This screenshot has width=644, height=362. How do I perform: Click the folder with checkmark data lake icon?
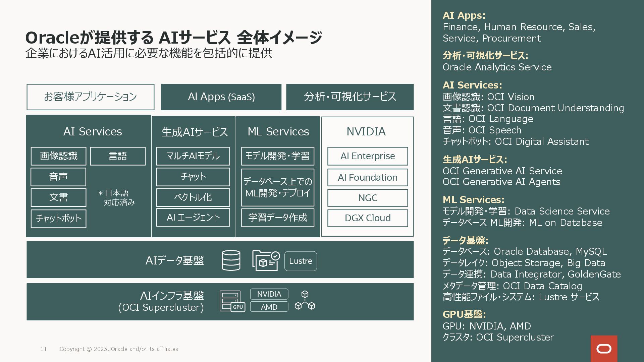(x=266, y=260)
